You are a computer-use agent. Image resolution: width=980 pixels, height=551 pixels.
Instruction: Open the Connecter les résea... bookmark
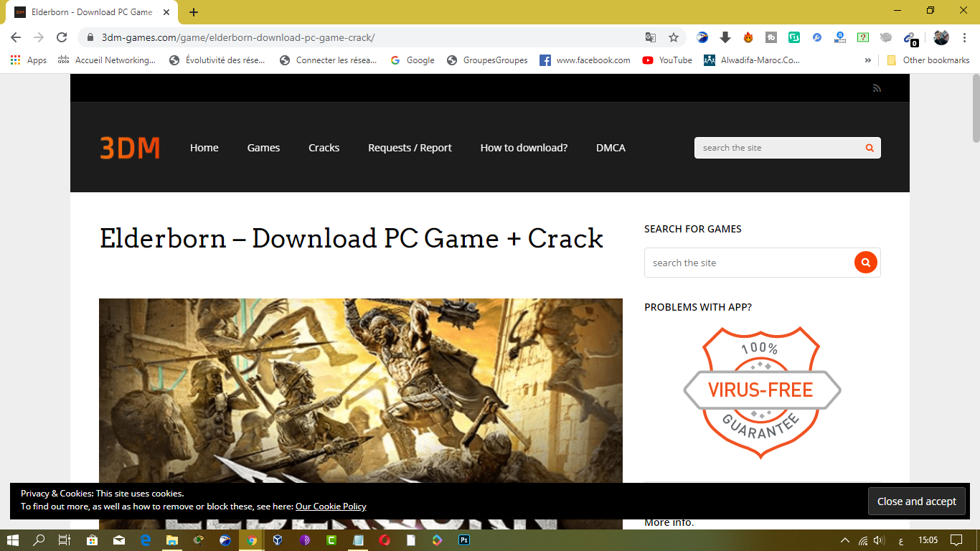click(x=329, y=60)
